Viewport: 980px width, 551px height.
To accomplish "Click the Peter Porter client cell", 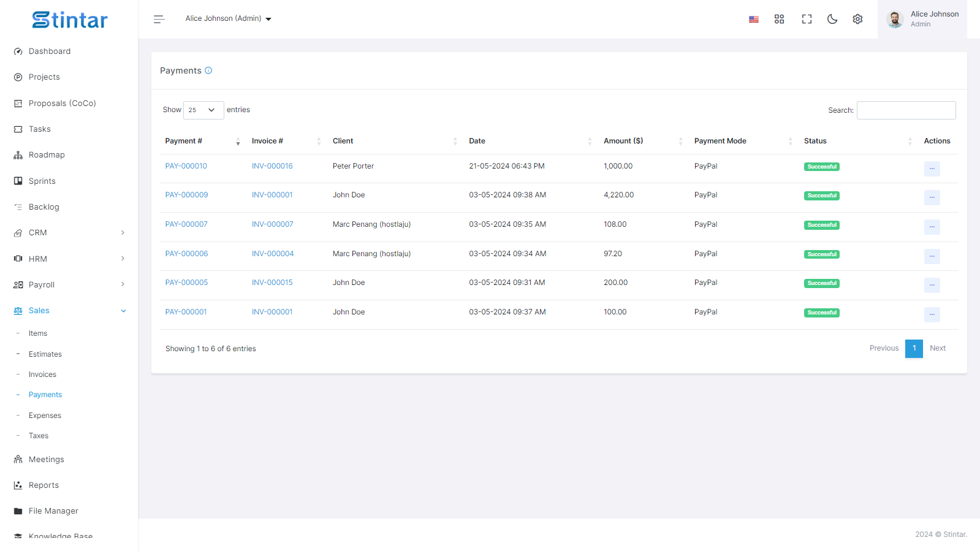I will 353,166.
